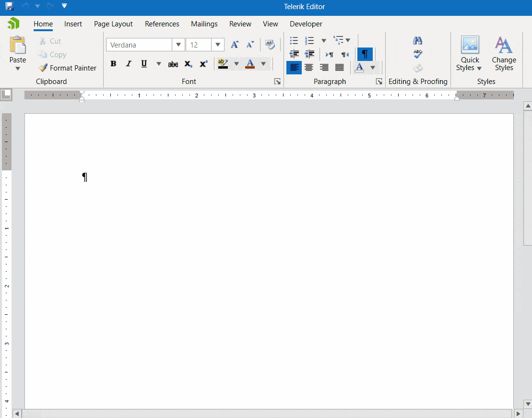The image size is (532, 418).
Task: Select the Format Painter tool
Action: tap(67, 68)
